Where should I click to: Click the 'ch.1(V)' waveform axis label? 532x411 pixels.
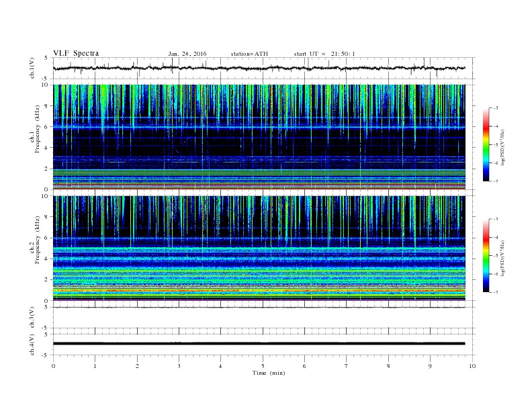(32, 68)
